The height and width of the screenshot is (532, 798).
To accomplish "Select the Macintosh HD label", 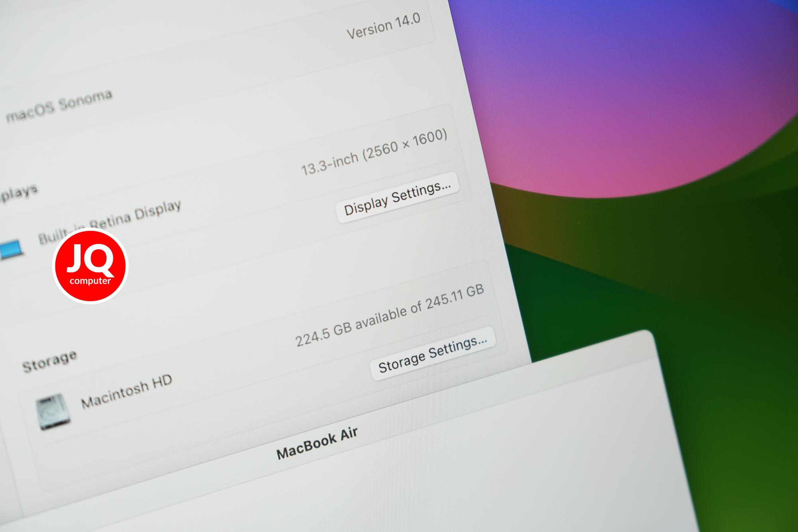I will click(x=126, y=391).
